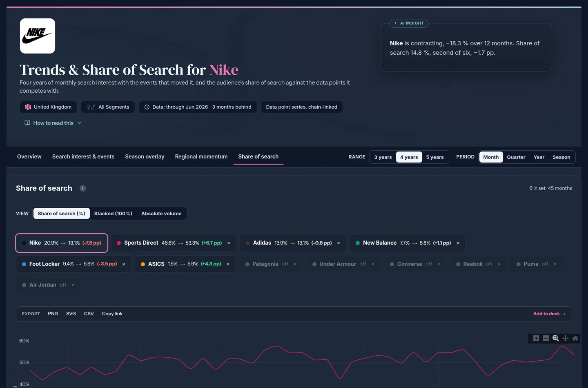Switch view to Stacked (100%)

coord(113,214)
